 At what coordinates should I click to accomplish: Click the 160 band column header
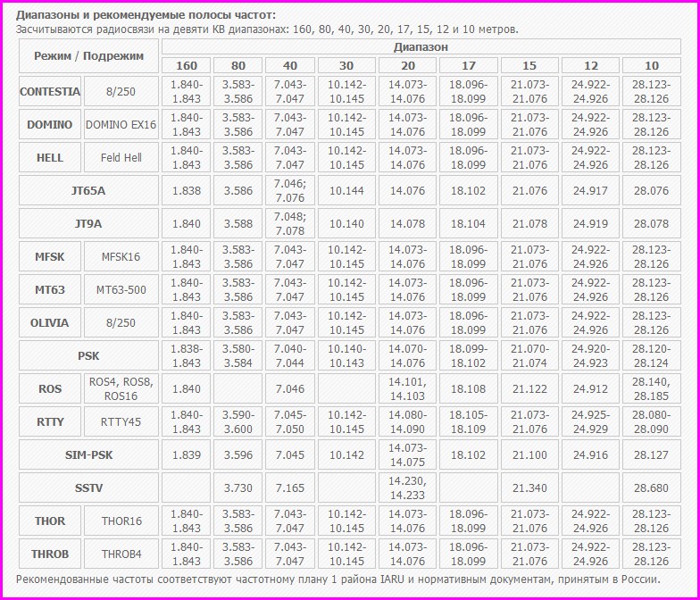coord(187,65)
